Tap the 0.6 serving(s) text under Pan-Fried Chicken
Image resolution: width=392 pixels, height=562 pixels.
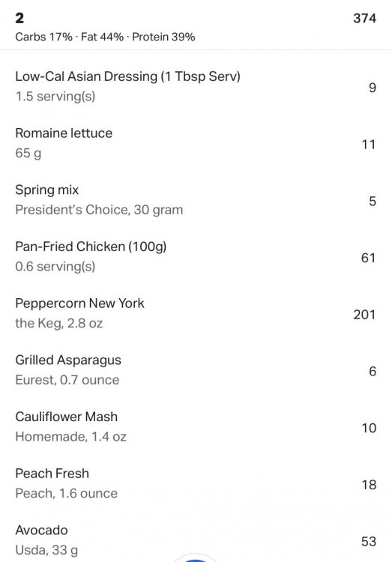[x=55, y=266]
